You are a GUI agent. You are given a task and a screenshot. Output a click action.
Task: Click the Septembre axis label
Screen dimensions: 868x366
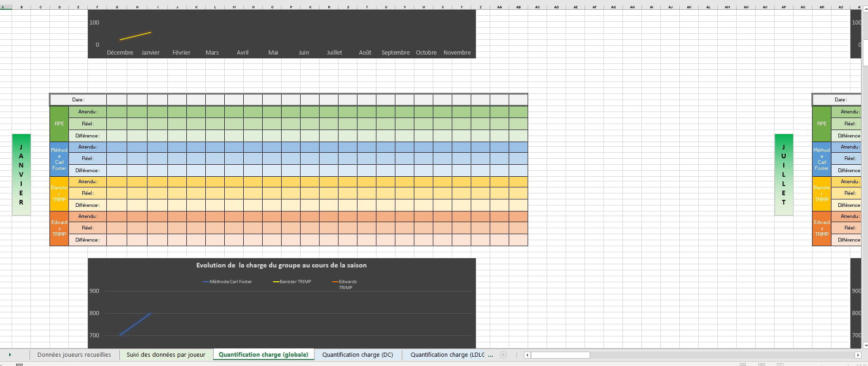395,53
